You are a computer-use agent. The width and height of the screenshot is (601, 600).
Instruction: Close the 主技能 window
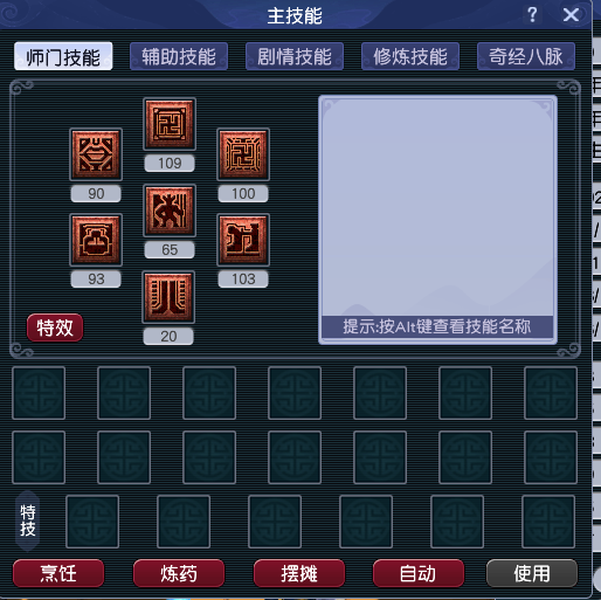[571, 15]
